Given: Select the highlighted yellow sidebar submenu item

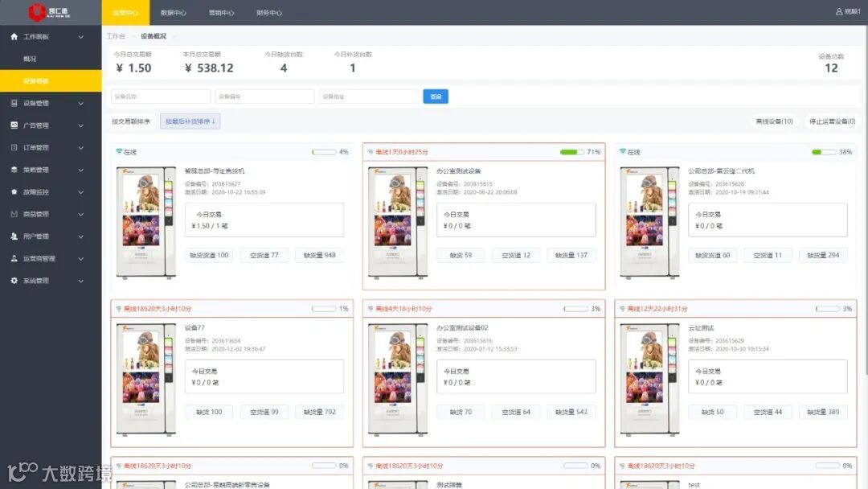Looking at the screenshot, I should click(x=51, y=81).
